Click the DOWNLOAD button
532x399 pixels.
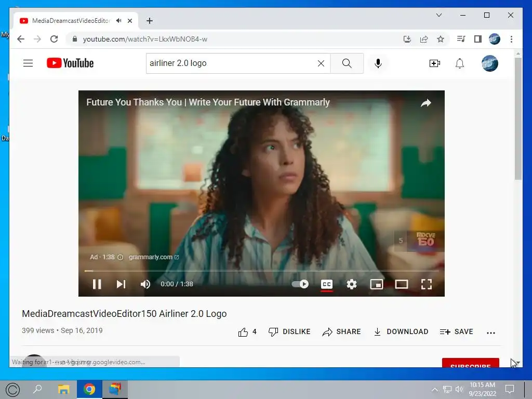[x=401, y=332]
